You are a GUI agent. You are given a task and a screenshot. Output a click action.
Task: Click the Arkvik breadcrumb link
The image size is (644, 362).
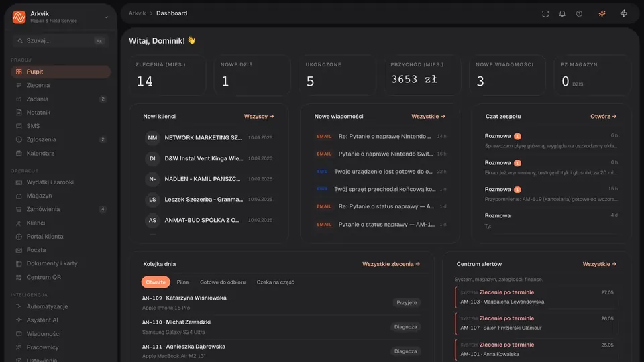(137, 13)
